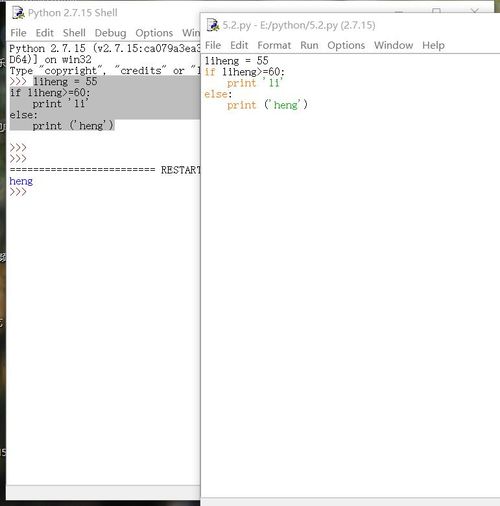The width and height of the screenshot is (500, 506).
Task: Open the Shell menu
Action: 74,33
